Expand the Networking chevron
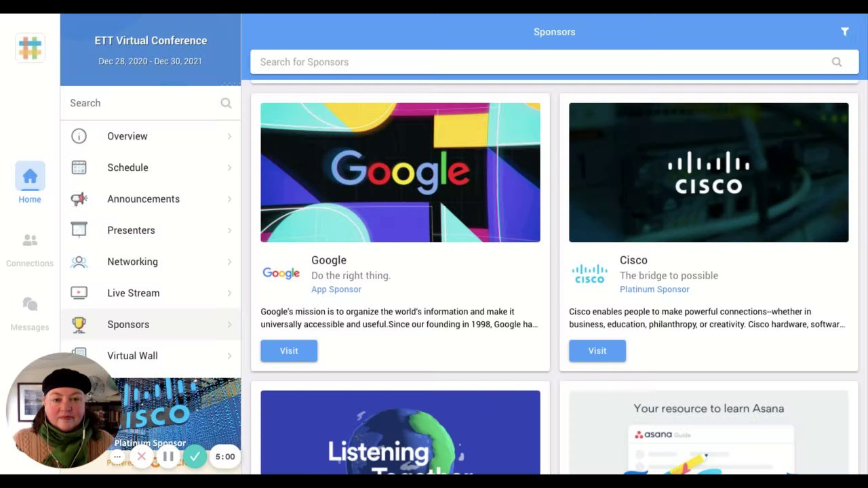 coord(229,262)
